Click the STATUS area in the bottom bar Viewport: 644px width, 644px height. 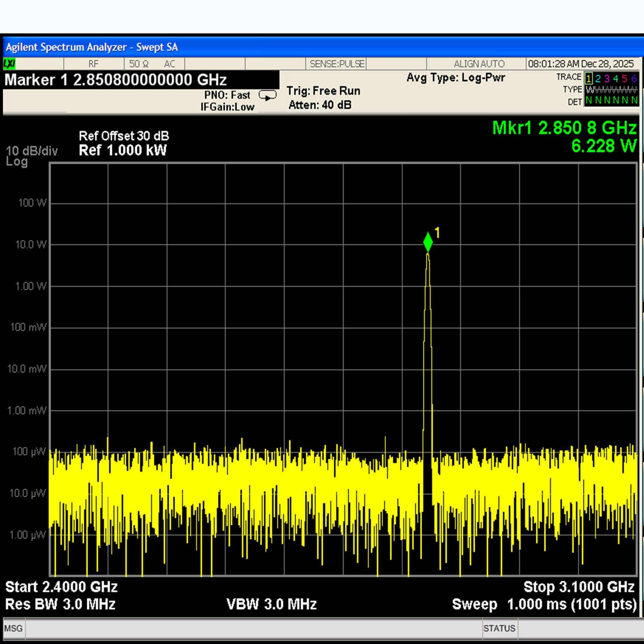click(x=499, y=628)
